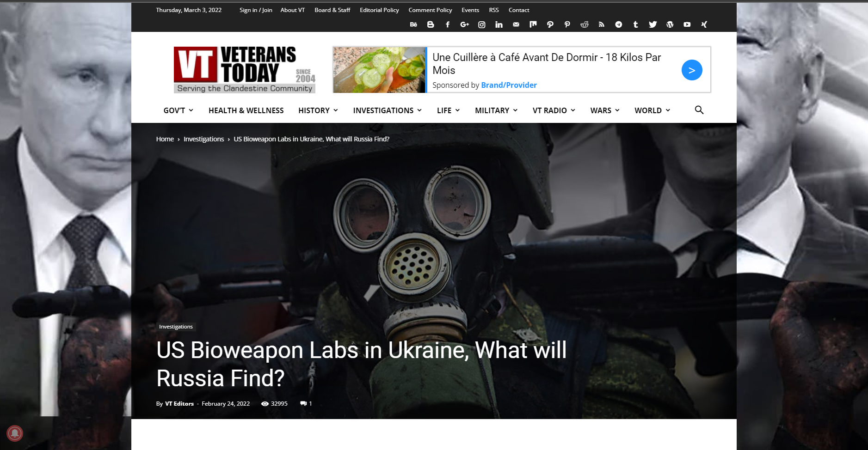This screenshot has width=868, height=450.
Task: Open the RSS feed icon
Action: pyautogui.click(x=602, y=24)
